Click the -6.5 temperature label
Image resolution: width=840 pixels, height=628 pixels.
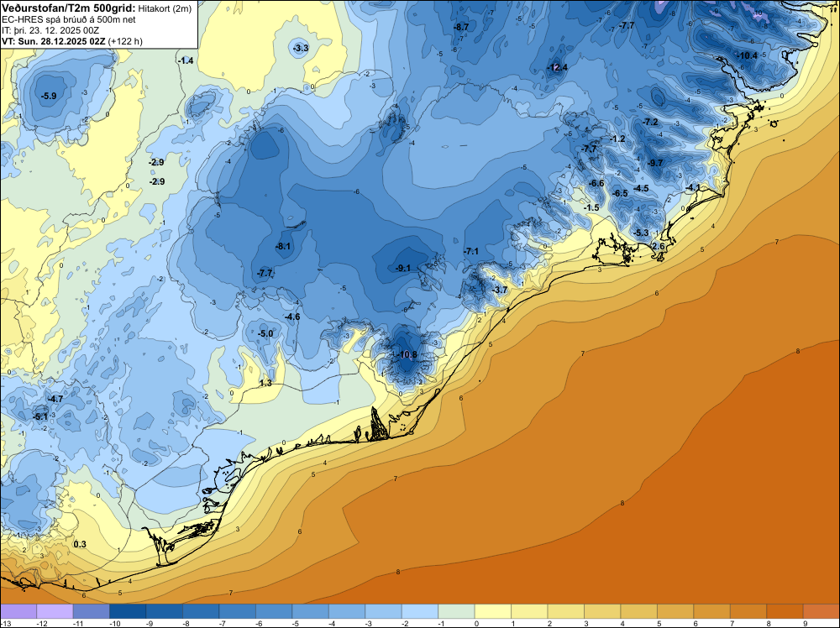[x=621, y=193]
